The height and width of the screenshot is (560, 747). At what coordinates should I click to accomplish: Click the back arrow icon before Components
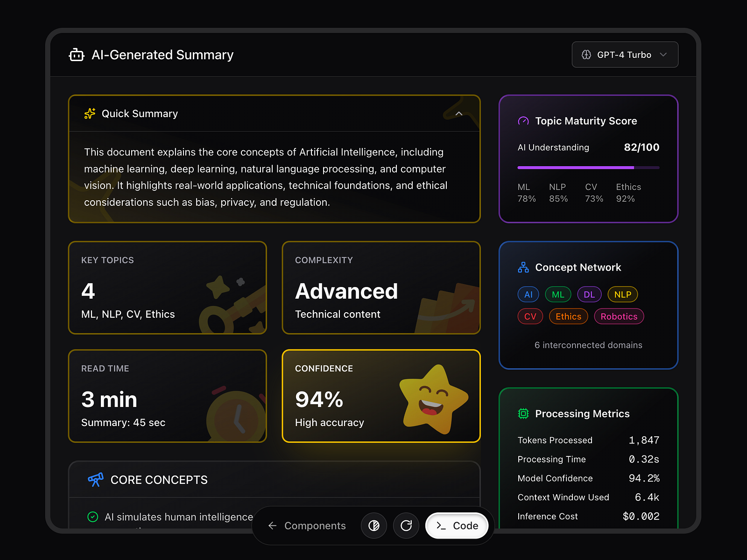pyautogui.click(x=273, y=526)
